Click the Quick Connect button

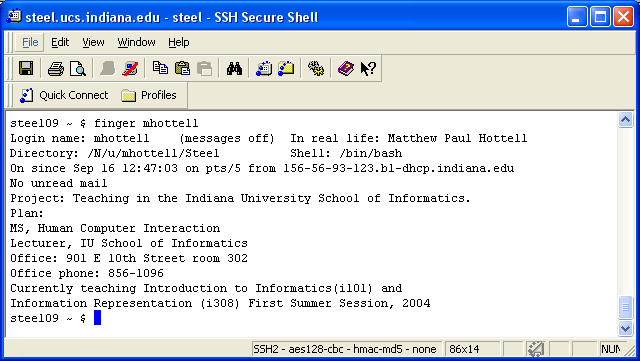coord(64,95)
